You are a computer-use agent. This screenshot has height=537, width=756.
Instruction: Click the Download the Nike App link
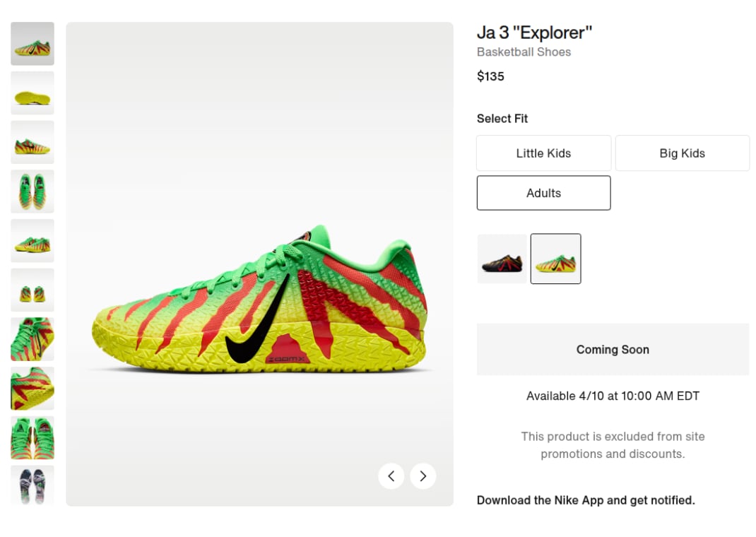pos(585,500)
